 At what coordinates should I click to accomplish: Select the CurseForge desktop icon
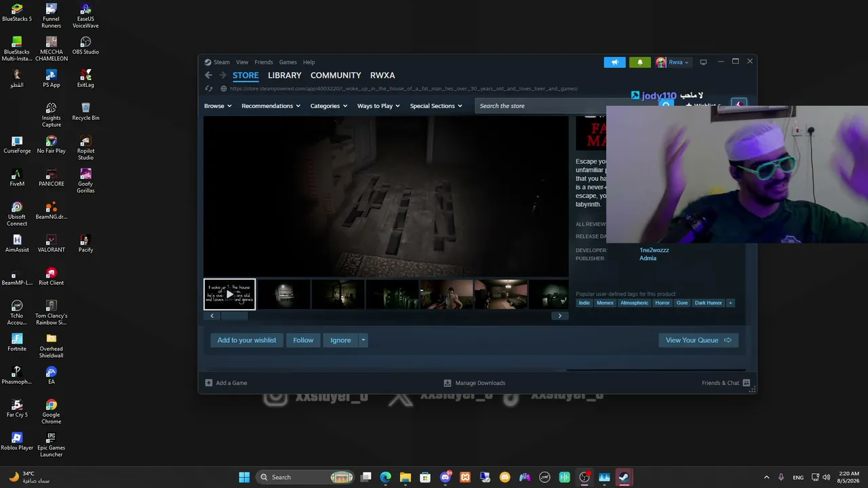17,144
